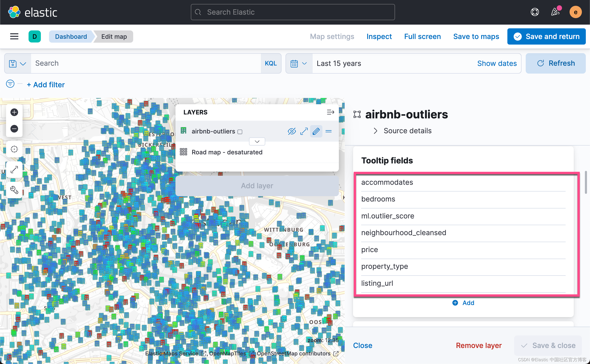Open the help menu lifebuoy icon
This screenshot has width=590, height=364.
(x=535, y=12)
